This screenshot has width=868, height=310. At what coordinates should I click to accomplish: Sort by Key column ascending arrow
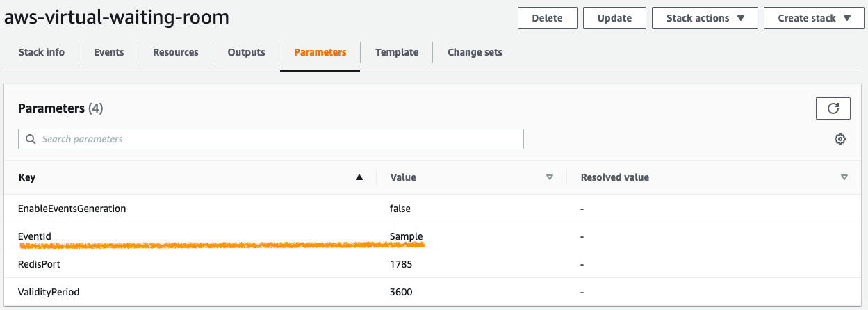(359, 177)
